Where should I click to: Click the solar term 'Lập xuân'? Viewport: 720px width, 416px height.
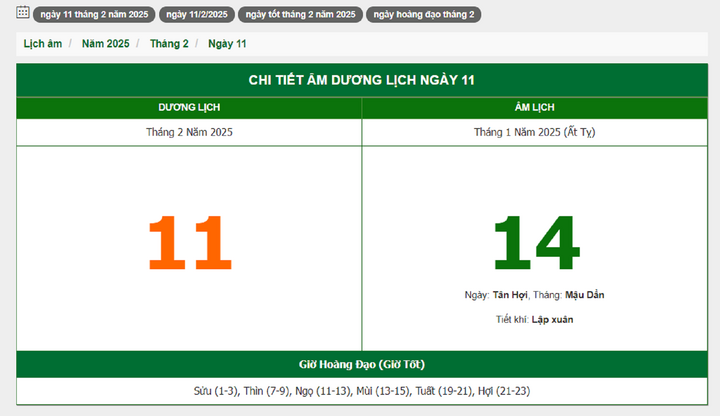(552, 319)
